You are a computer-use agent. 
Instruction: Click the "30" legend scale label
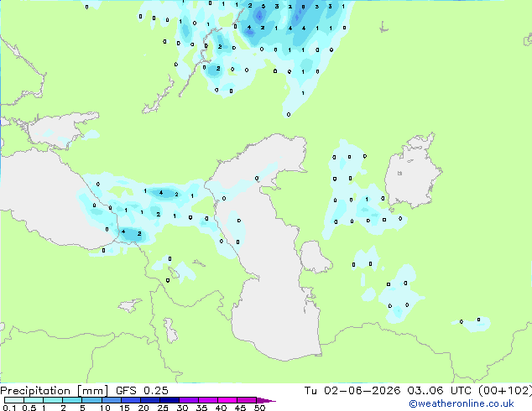point(182,408)
